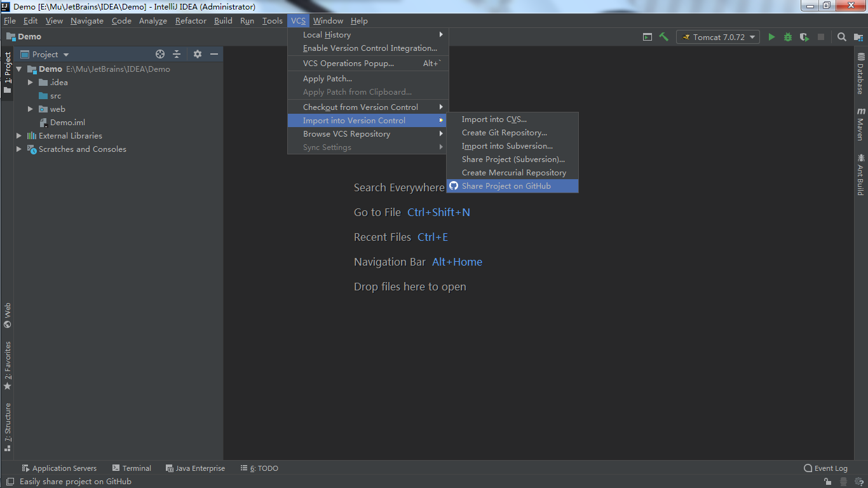Select Share Project on GitHub
The width and height of the screenshot is (868, 488).
[512, 186]
